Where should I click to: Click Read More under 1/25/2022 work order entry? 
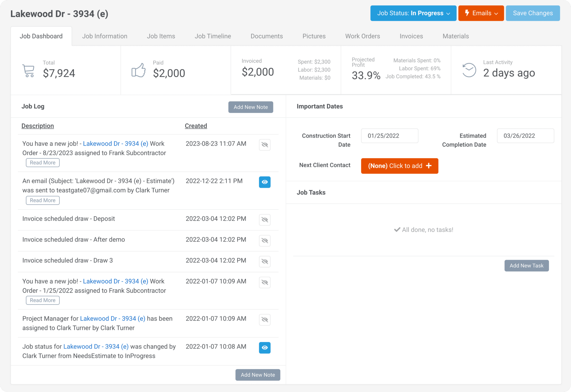tap(43, 300)
